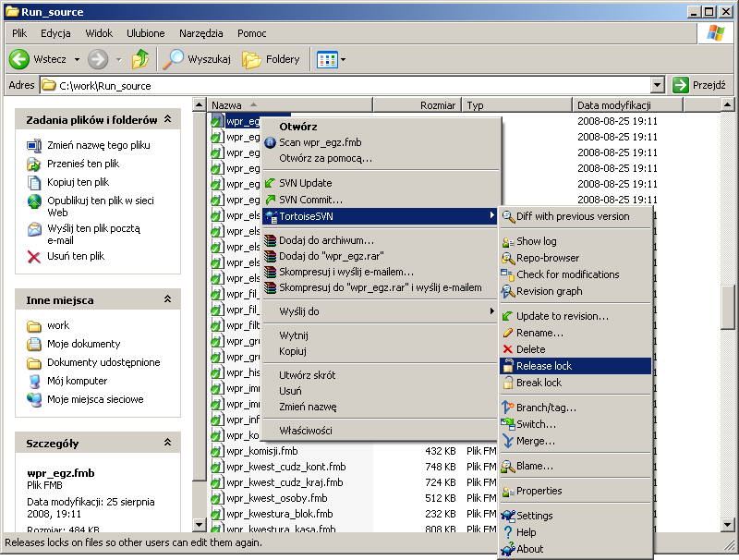Click the Dodaj do archiwum WinRAR icon
The image size is (739, 560).
tap(270, 240)
